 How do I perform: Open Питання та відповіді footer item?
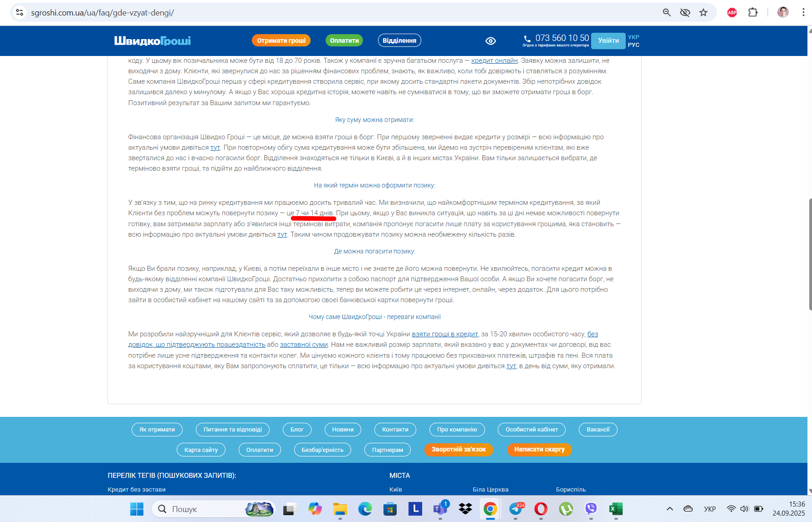(x=233, y=430)
